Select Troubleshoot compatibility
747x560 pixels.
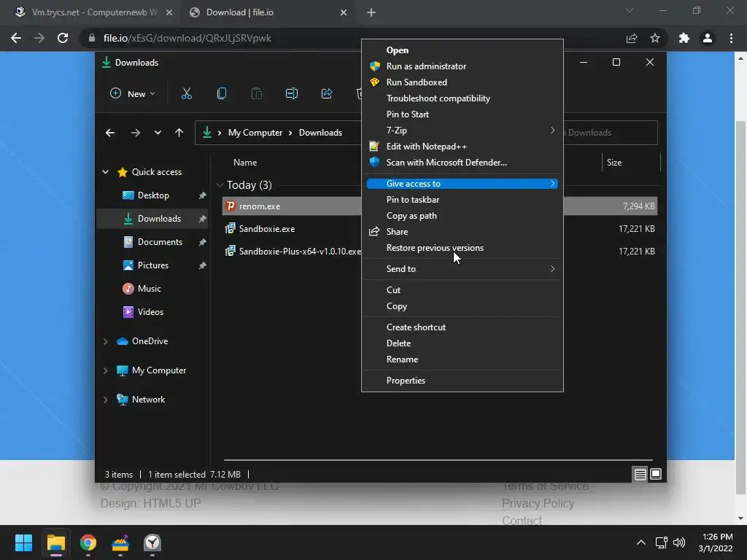click(462, 98)
